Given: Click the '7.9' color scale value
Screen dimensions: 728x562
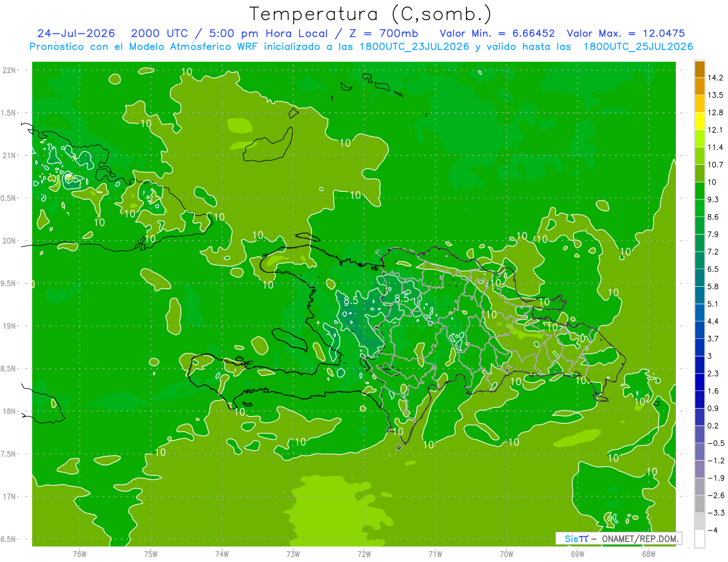Looking at the screenshot, I should click(x=713, y=234).
